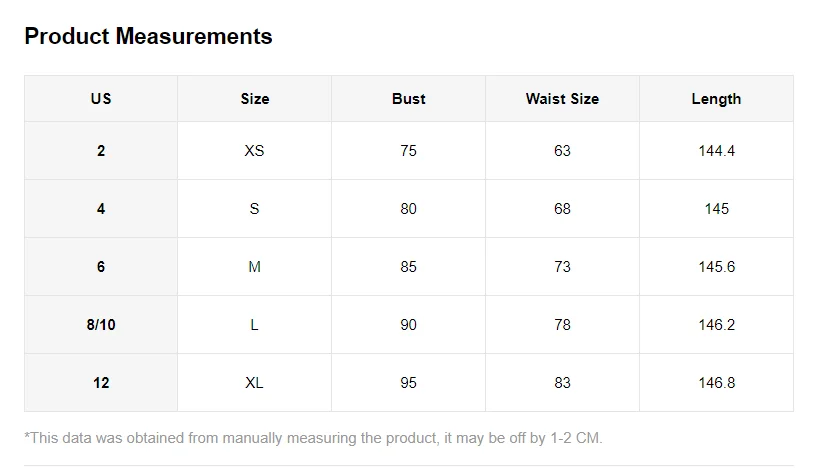Click the waist value 63
This screenshot has height=468, width=823.
point(562,151)
